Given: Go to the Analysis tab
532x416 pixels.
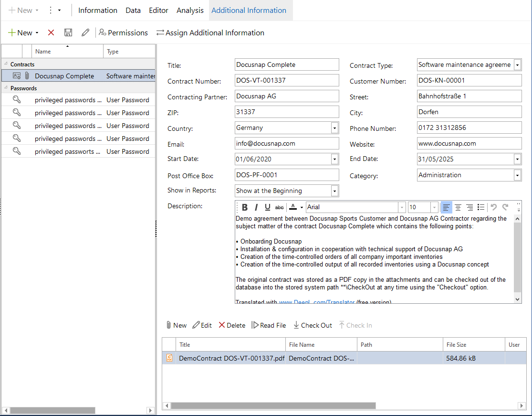Looking at the screenshot, I should pyautogui.click(x=190, y=10).
